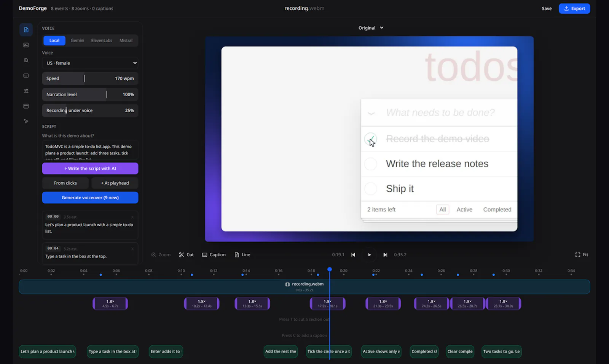Open the US - female voice dropdown
The image size is (609, 364).
pyautogui.click(x=90, y=63)
